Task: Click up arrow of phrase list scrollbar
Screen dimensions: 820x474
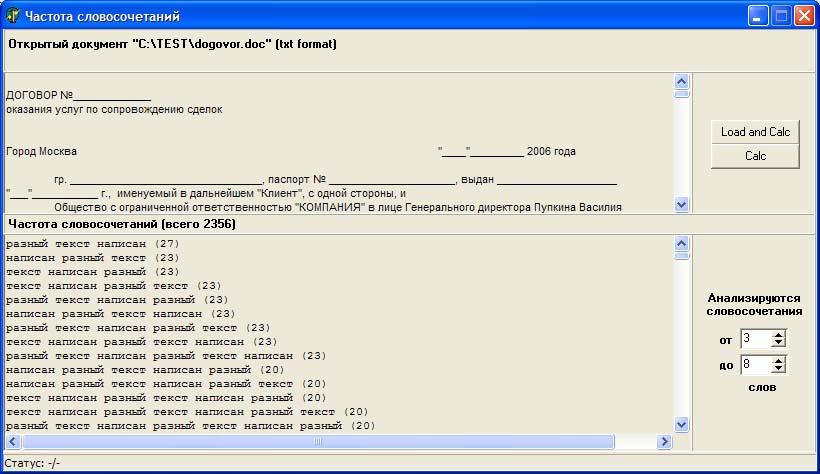Action: click(682, 243)
